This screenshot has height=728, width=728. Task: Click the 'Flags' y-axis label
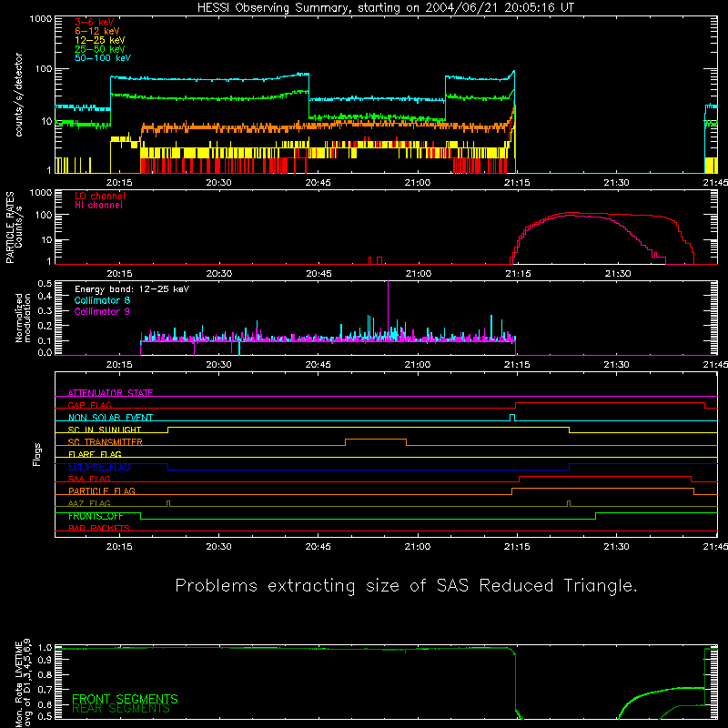(x=37, y=454)
